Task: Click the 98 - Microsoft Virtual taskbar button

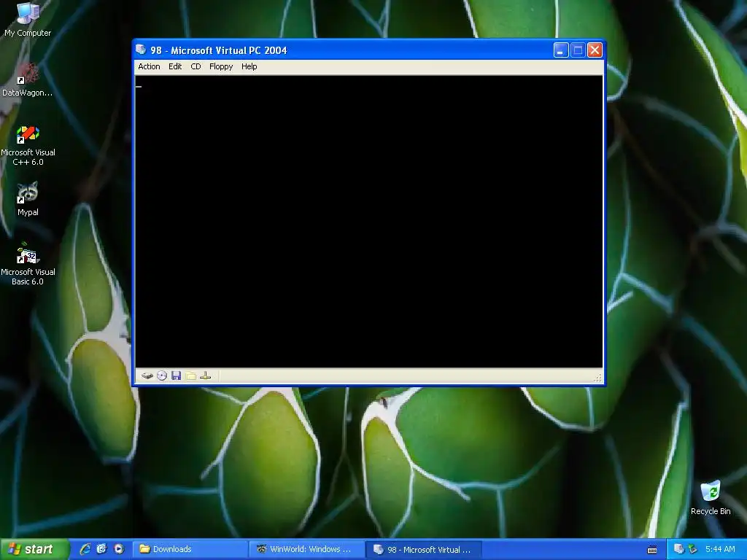Action: click(424, 550)
